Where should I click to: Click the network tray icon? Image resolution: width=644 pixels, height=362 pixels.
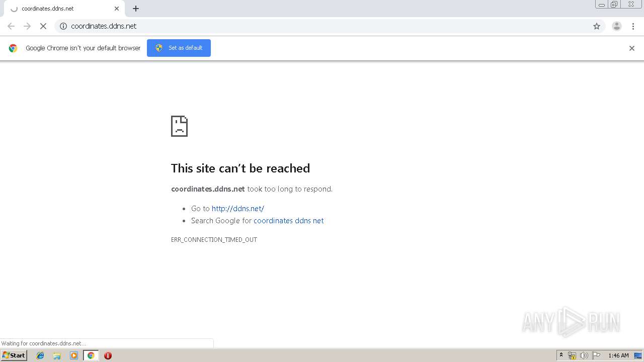click(572, 355)
